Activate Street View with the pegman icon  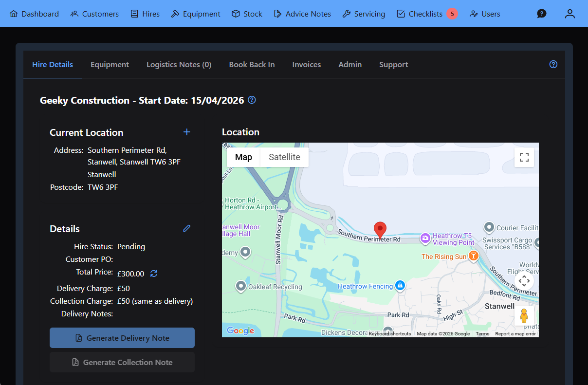click(x=524, y=316)
